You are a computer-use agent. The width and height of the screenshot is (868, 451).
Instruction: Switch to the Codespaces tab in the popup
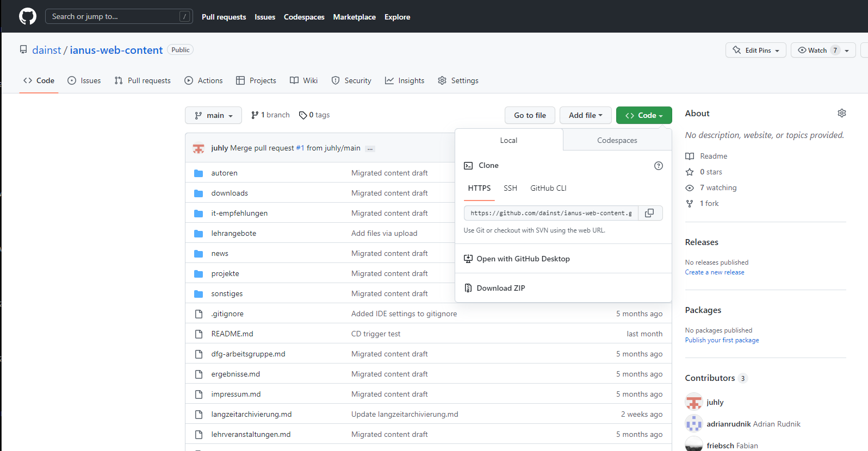tap(617, 140)
